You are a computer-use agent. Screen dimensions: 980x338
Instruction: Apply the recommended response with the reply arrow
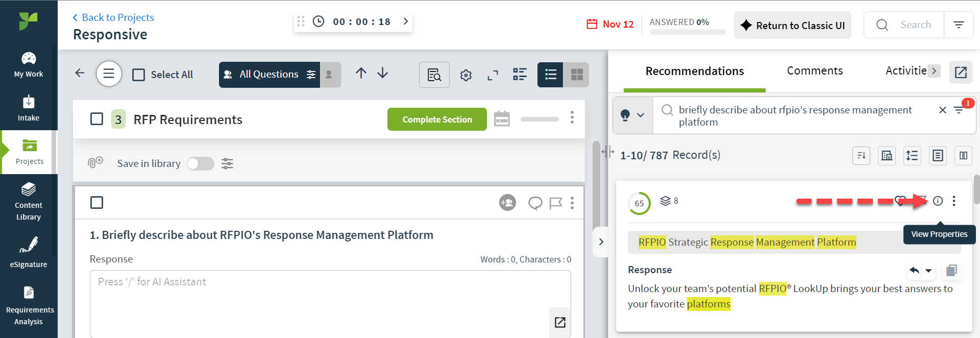point(914,271)
